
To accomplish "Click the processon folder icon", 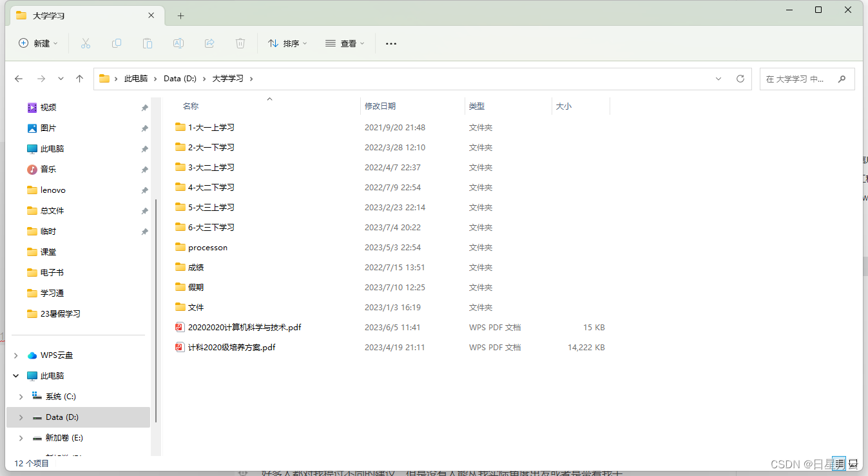I will click(180, 247).
